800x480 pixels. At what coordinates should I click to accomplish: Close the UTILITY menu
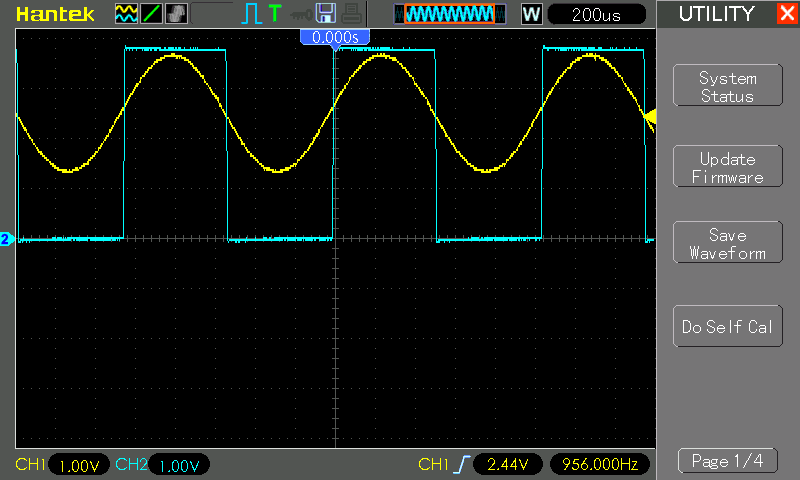(x=787, y=13)
